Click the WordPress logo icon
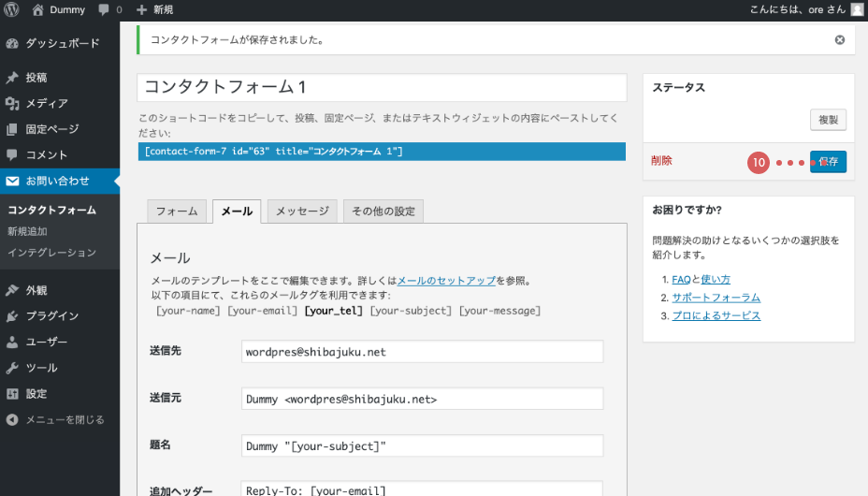This screenshot has height=496, width=868. 12,9
